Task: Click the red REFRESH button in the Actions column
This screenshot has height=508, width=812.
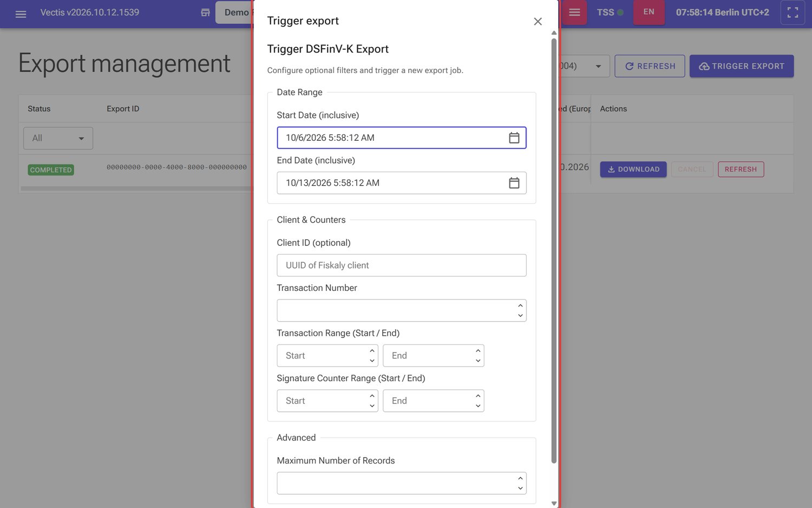Action: pos(741,170)
